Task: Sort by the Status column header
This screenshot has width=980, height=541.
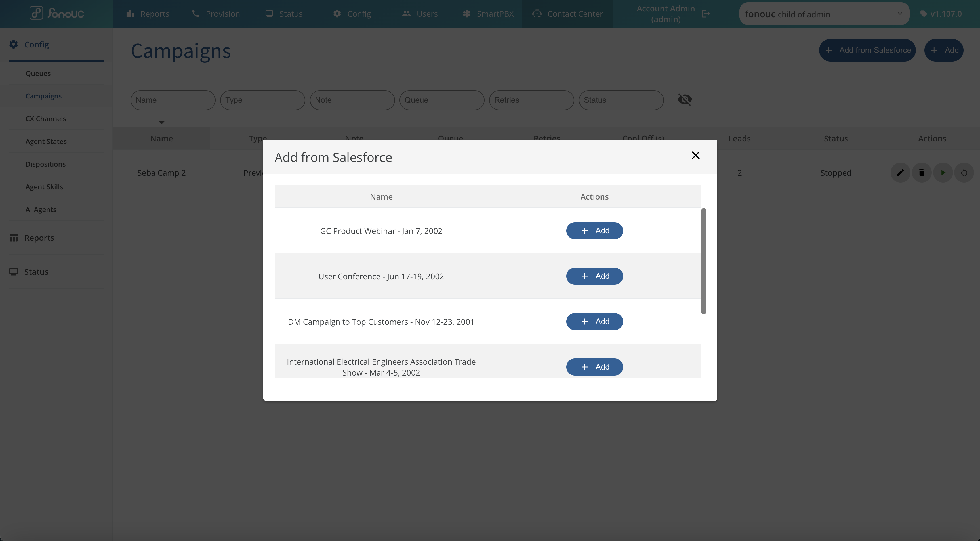Action: [x=836, y=139]
